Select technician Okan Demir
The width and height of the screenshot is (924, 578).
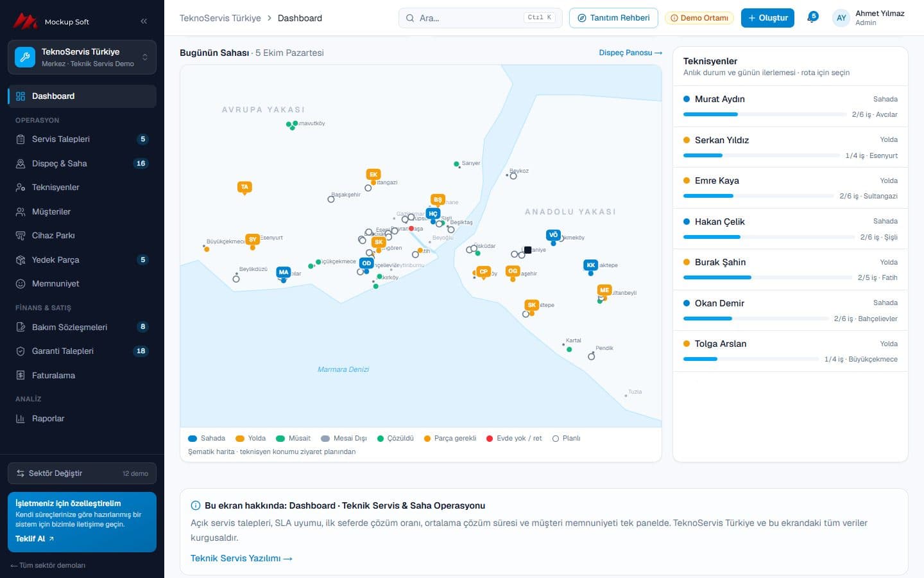791,310
